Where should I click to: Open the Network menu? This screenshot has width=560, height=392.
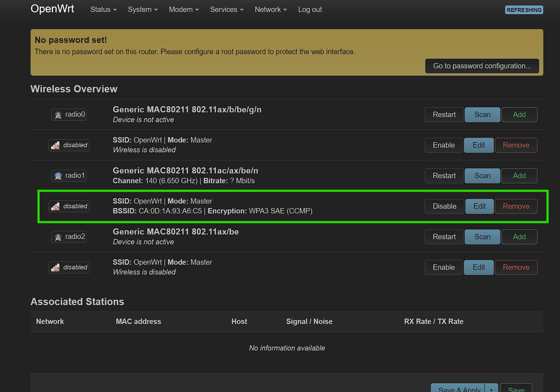tap(271, 9)
